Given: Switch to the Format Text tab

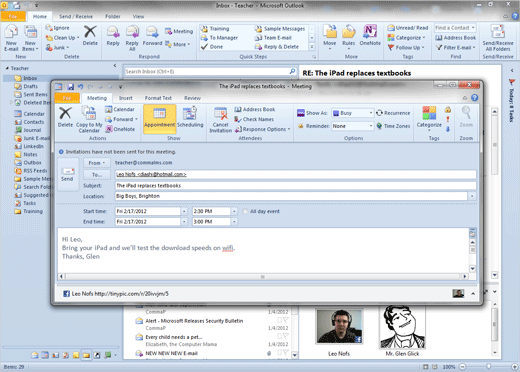Looking at the screenshot, I should pyautogui.click(x=158, y=98).
